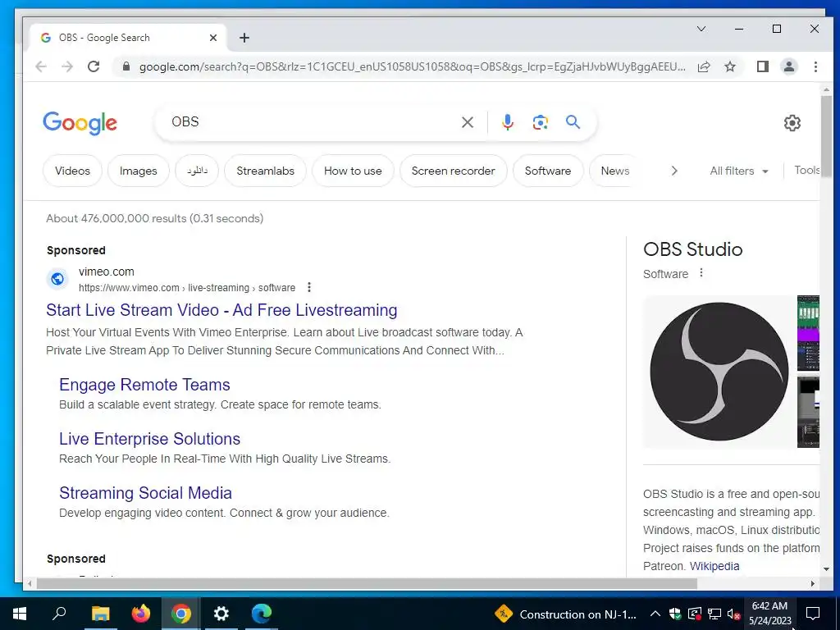Open Settings from the taskbar
This screenshot has height=630, width=840.
tap(221, 614)
